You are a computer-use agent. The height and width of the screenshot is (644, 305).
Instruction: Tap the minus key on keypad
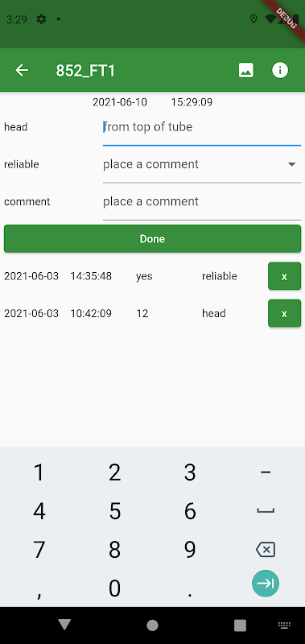(266, 473)
